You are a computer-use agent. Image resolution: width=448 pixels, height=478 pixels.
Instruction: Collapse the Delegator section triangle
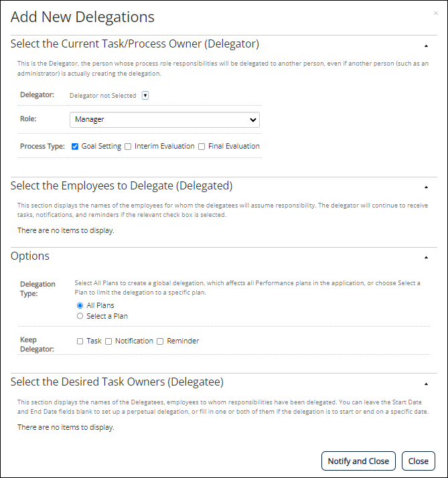426,46
